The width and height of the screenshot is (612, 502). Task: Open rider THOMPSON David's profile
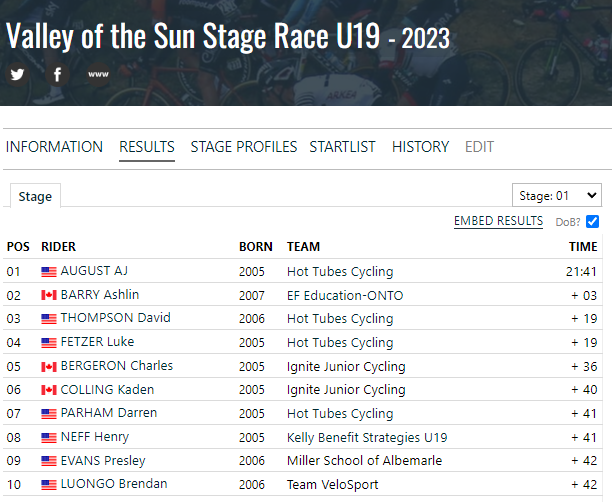pyautogui.click(x=116, y=318)
